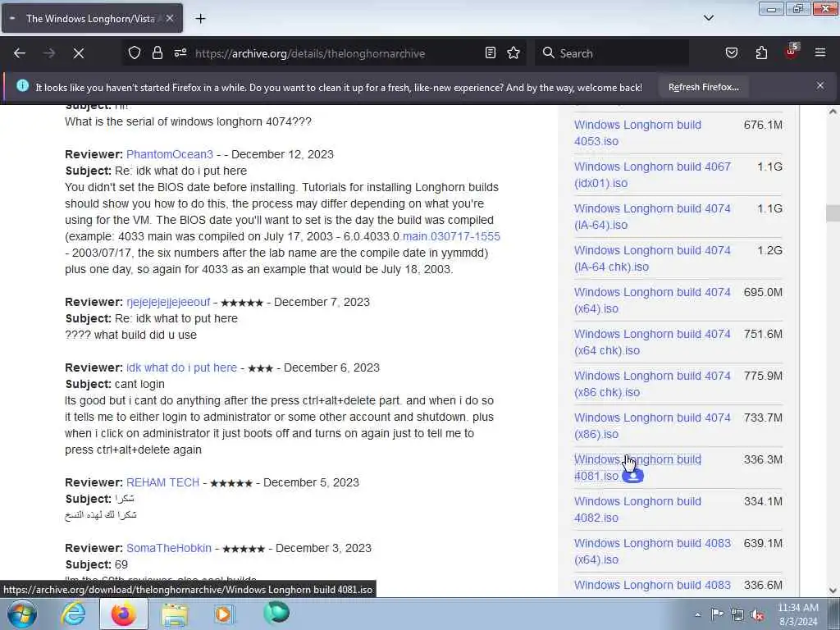Download Longhorn build 4074 (x64).iso
The height and width of the screenshot is (630, 840).
point(652,300)
